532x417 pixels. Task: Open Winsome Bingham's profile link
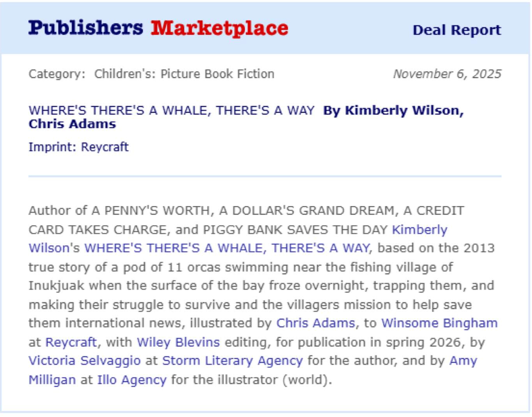(x=439, y=322)
